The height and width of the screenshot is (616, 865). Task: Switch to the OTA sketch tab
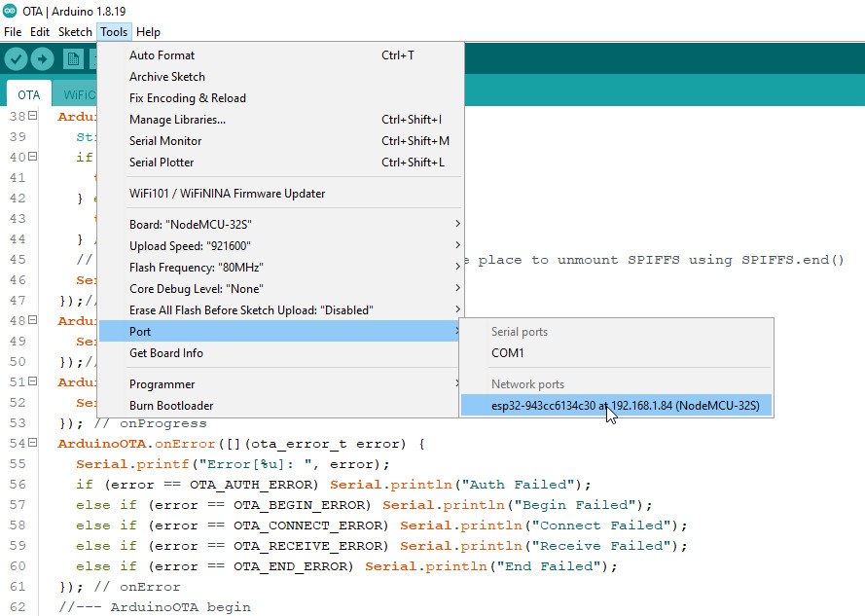pyautogui.click(x=28, y=94)
